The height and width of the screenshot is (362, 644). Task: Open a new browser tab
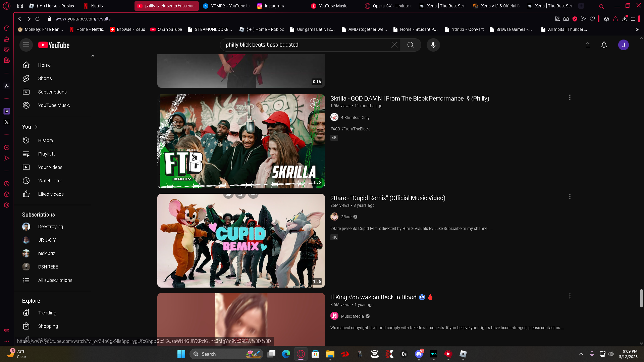click(581, 6)
